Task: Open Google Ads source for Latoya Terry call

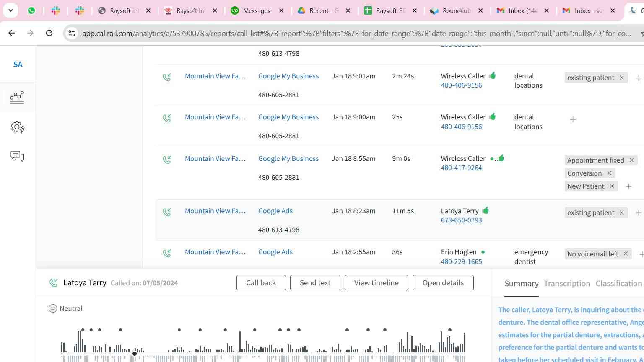Action: pyautogui.click(x=275, y=211)
